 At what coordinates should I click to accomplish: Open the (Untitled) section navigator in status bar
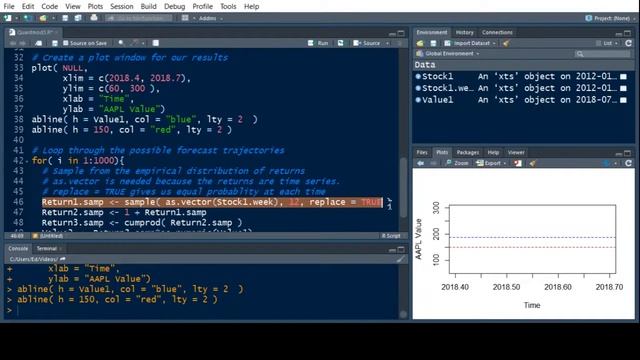[48, 236]
